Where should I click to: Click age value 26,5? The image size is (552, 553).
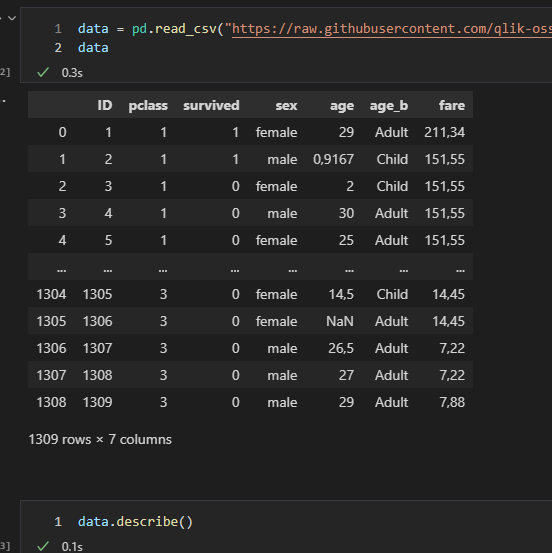pos(341,348)
